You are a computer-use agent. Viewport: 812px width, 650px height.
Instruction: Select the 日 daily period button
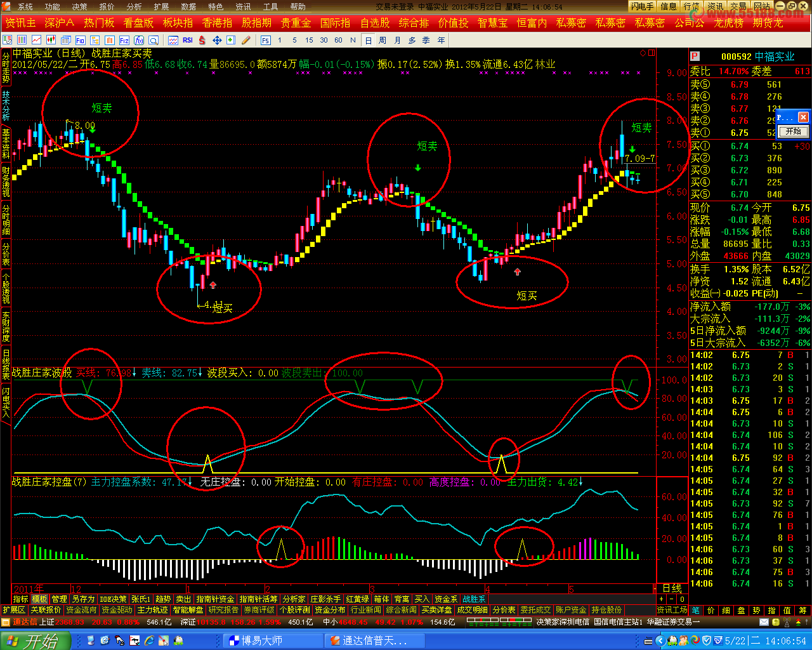[368, 40]
